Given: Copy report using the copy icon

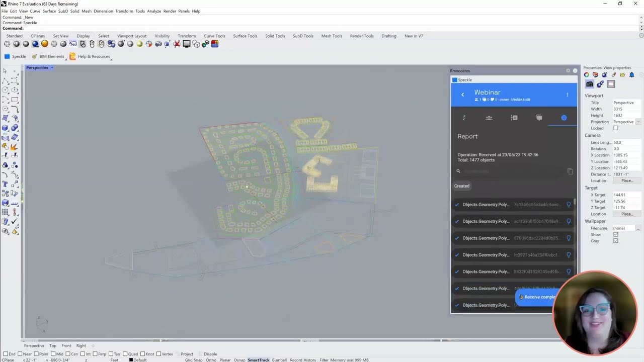Looking at the screenshot, I should pos(570,171).
